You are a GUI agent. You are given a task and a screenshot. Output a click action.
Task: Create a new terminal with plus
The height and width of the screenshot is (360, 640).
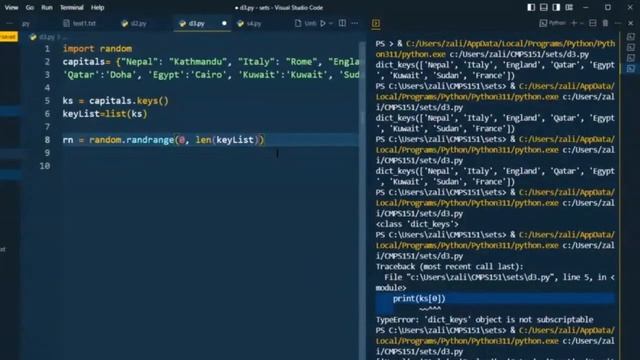coord(574,23)
